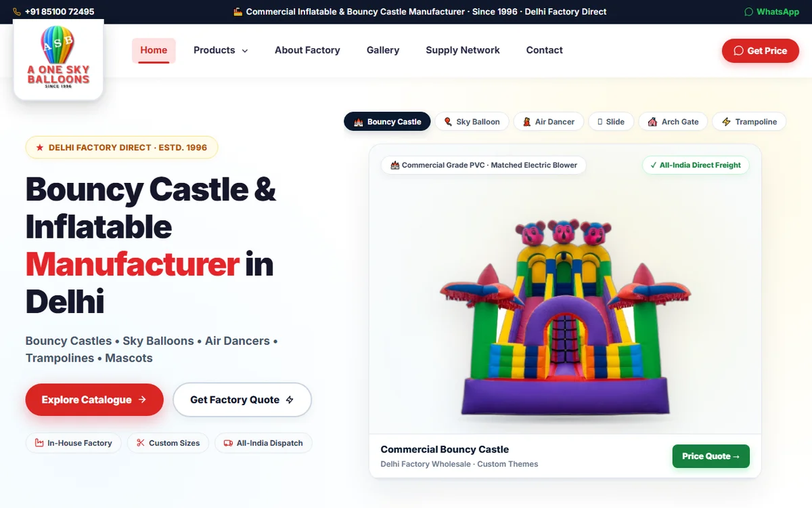Expand the Products dropdown chevron

click(x=245, y=51)
